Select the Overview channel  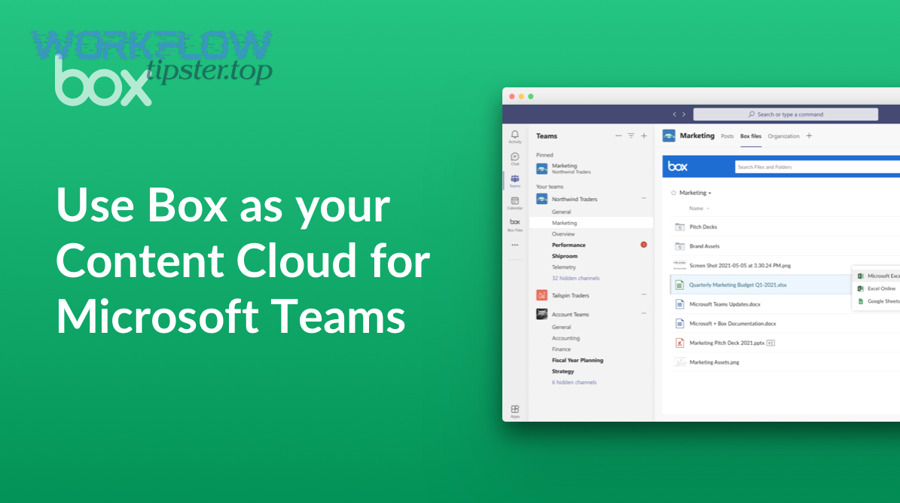[x=563, y=234]
